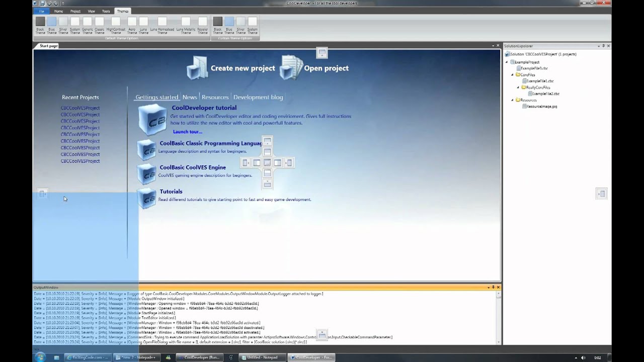
Task: Open SolutionExplorer panel options dropdown arrow
Action: [x=598, y=46]
